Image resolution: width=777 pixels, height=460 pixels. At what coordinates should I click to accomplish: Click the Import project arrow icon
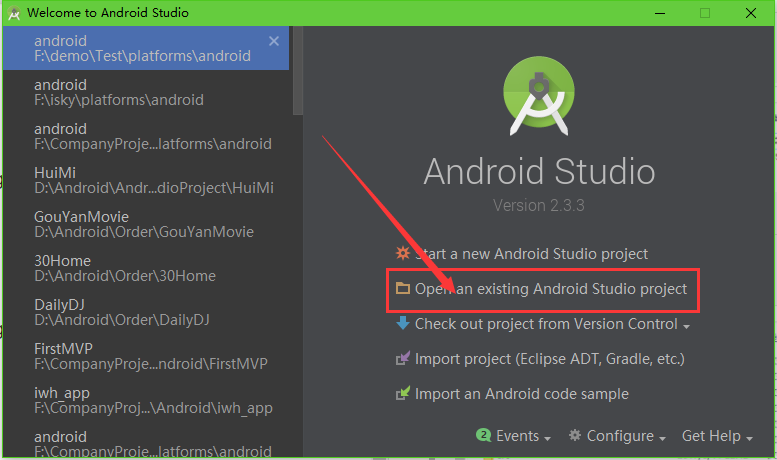click(402, 358)
